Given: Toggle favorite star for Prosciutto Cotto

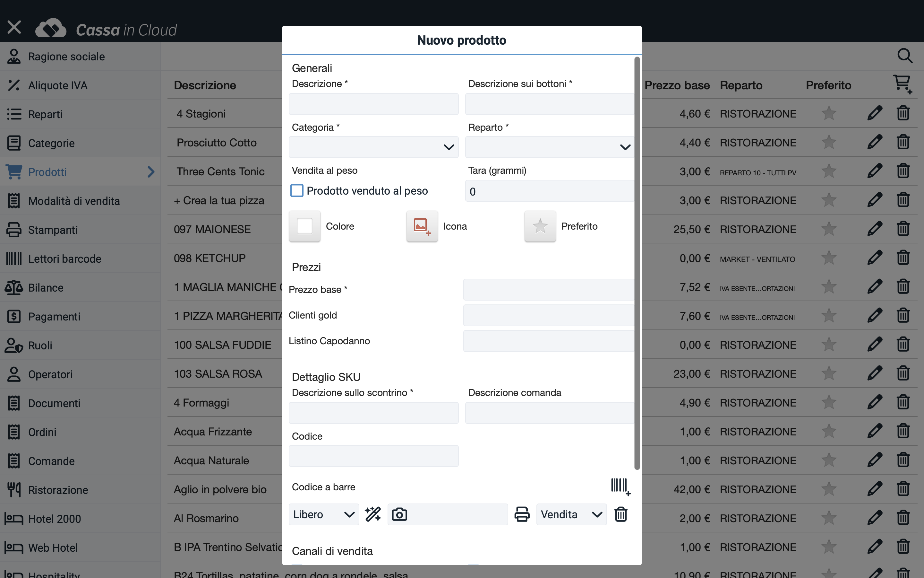Looking at the screenshot, I should [x=829, y=142].
